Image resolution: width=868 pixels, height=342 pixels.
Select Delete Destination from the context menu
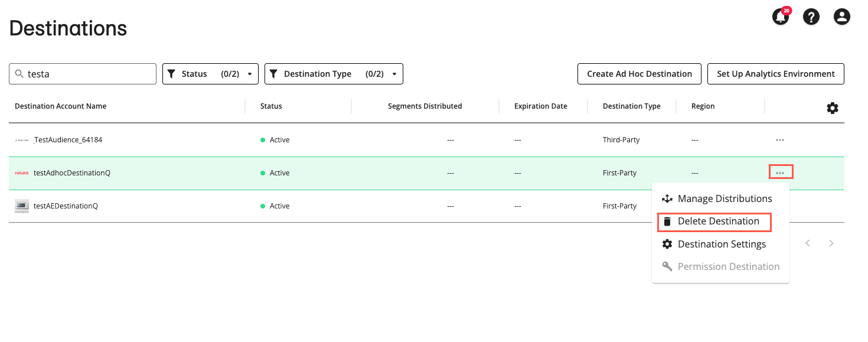click(719, 221)
